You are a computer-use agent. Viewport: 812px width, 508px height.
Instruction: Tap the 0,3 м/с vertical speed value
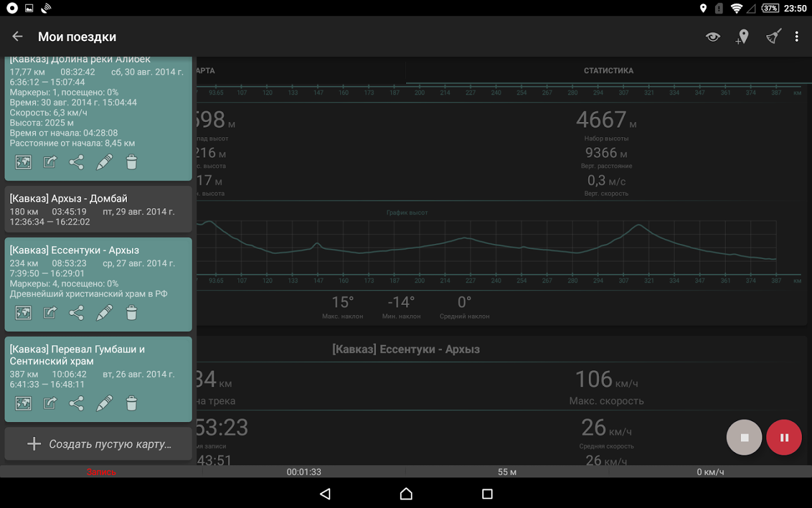pyautogui.click(x=606, y=181)
